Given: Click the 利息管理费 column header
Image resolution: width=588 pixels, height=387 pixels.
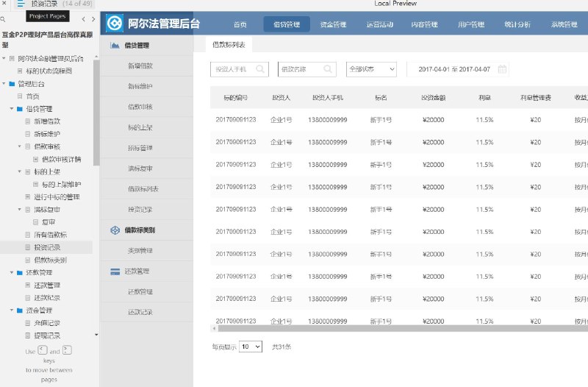Looking at the screenshot, I should (536, 98).
